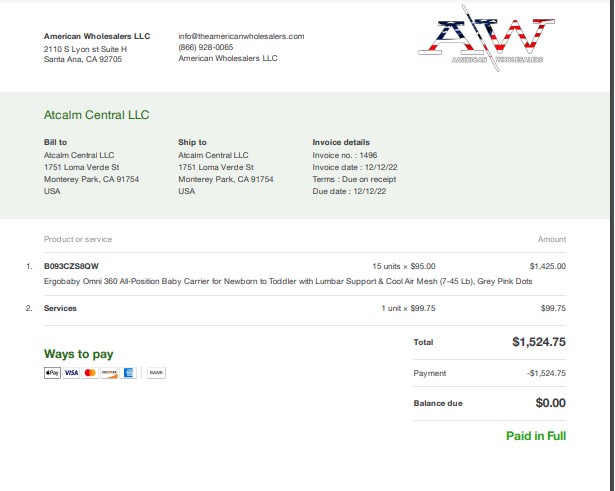Click the Balance due $0.00 amount
This screenshot has width=615, height=491.
[x=551, y=403]
